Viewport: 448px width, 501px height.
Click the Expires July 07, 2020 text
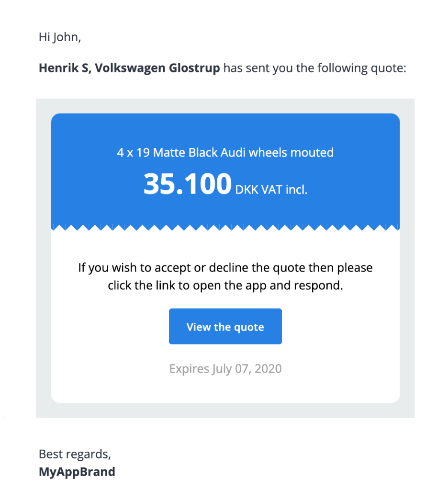click(x=225, y=369)
